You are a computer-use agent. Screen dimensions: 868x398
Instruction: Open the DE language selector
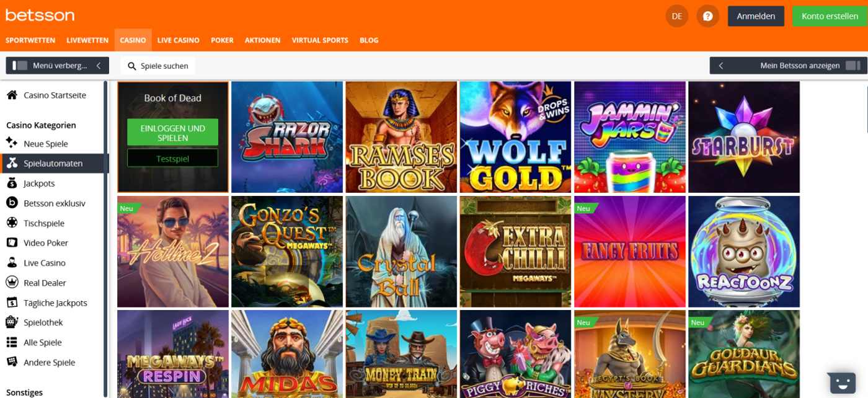coord(677,16)
